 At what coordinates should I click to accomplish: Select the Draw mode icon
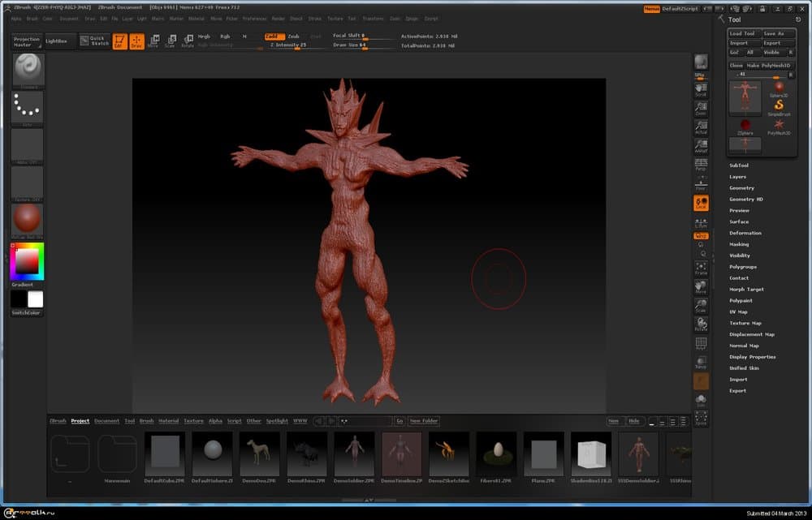pyautogui.click(x=137, y=41)
